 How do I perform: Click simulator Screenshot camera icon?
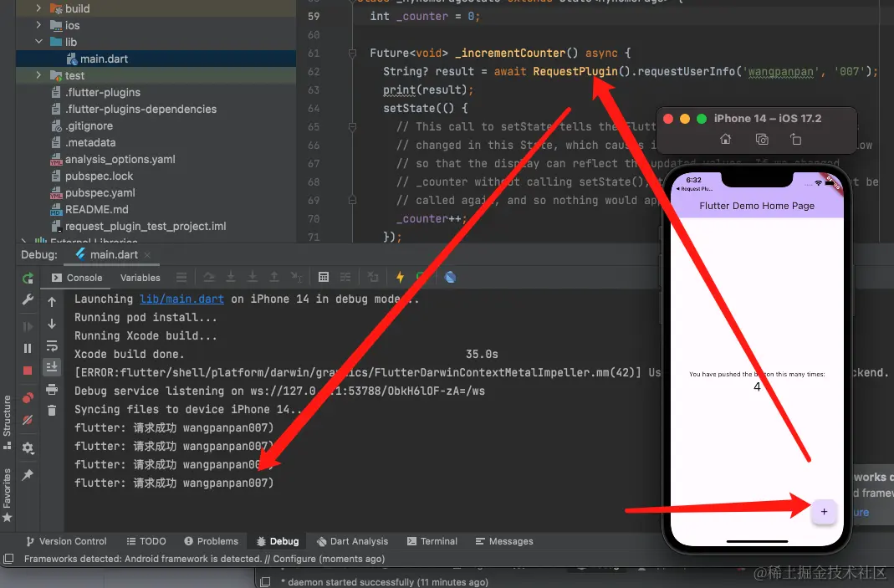click(x=762, y=139)
